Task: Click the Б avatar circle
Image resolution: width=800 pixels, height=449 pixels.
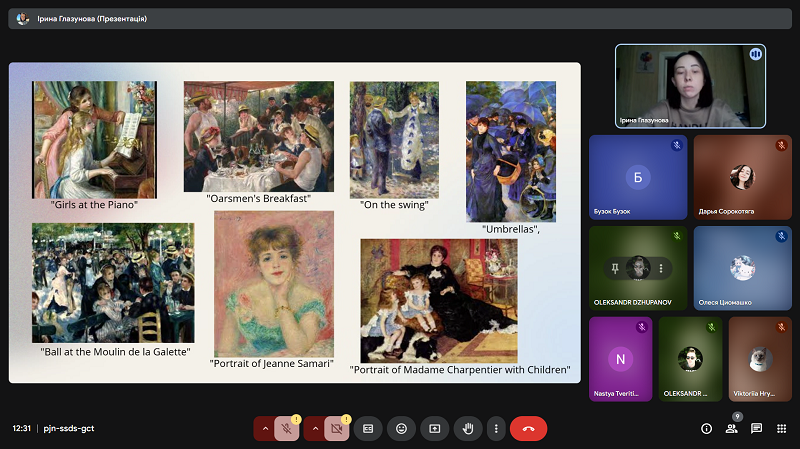Action: [x=638, y=177]
